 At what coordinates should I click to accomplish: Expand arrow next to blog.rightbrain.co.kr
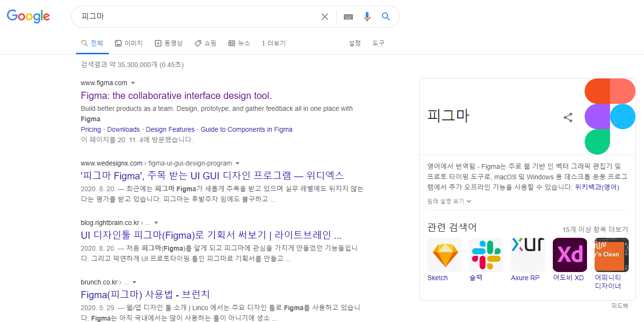coord(156,223)
